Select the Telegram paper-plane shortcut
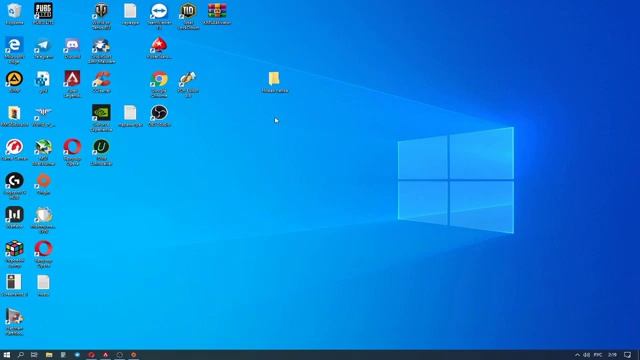Image resolution: width=640 pixels, height=360 pixels. pos(43,45)
